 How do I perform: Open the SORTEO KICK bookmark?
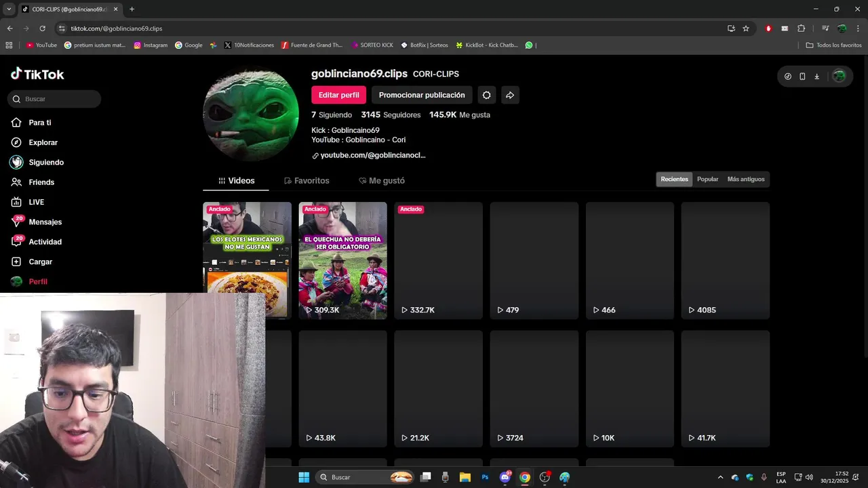click(x=372, y=45)
